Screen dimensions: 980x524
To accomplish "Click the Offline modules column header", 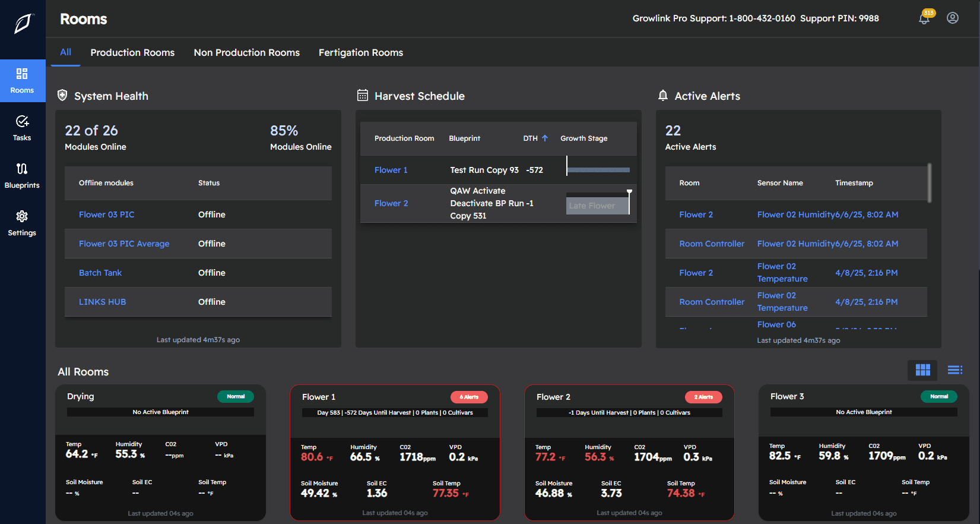I will pos(106,183).
